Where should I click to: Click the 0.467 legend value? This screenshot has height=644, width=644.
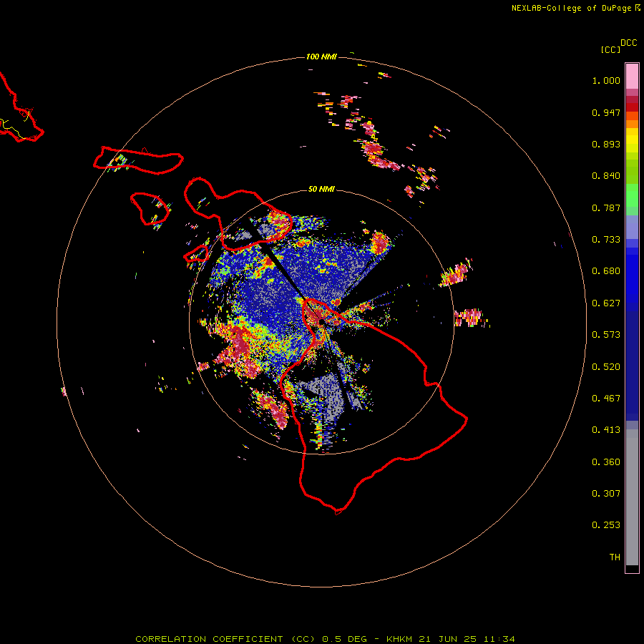click(x=606, y=399)
